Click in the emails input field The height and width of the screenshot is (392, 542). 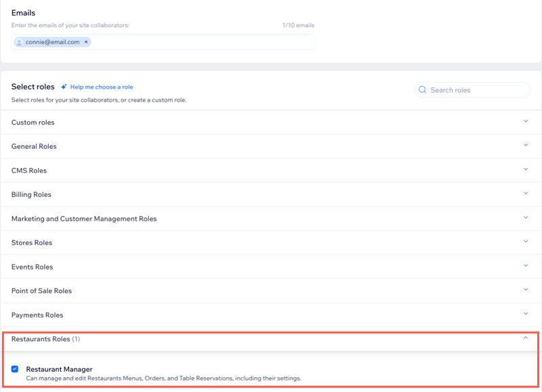tap(163, 42)
